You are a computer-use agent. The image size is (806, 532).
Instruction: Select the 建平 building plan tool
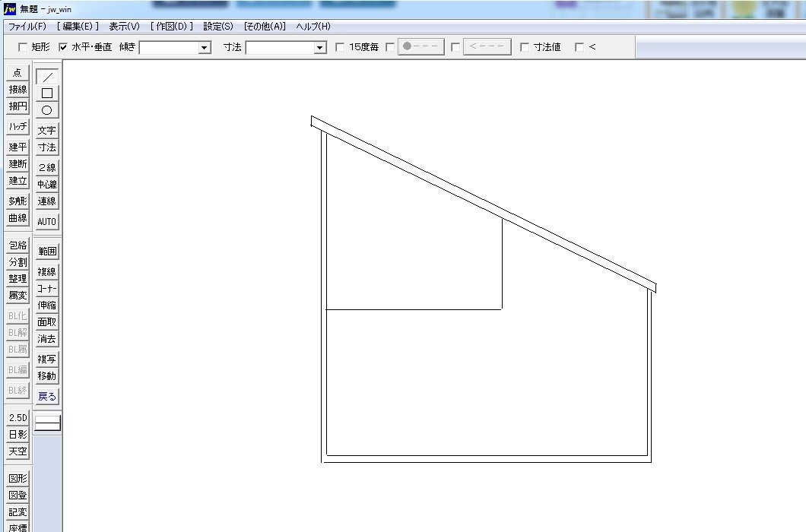pyautogui.click(x=17, y=147)
